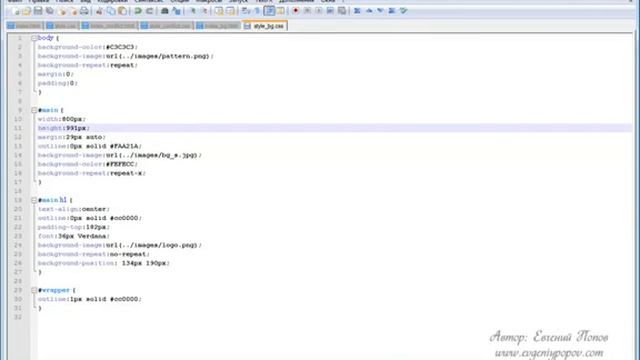Close the current document via toolbar Close icon

click(62, 11)
